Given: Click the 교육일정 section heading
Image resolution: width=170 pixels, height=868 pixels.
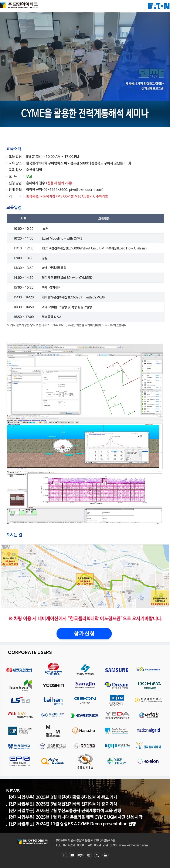Looking at the screenshot, I should click(14, 207).
